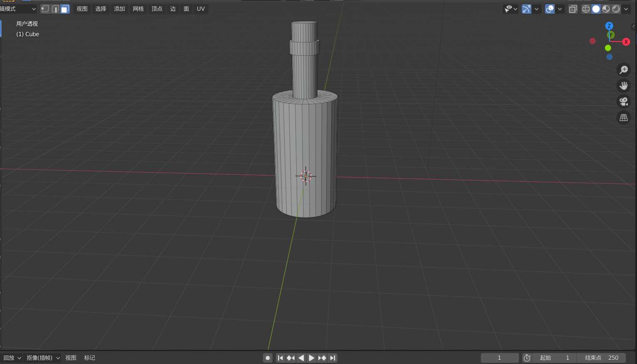Expand the sidebar with the arrow tab
The image size is (637, 364).
point(634,27)
